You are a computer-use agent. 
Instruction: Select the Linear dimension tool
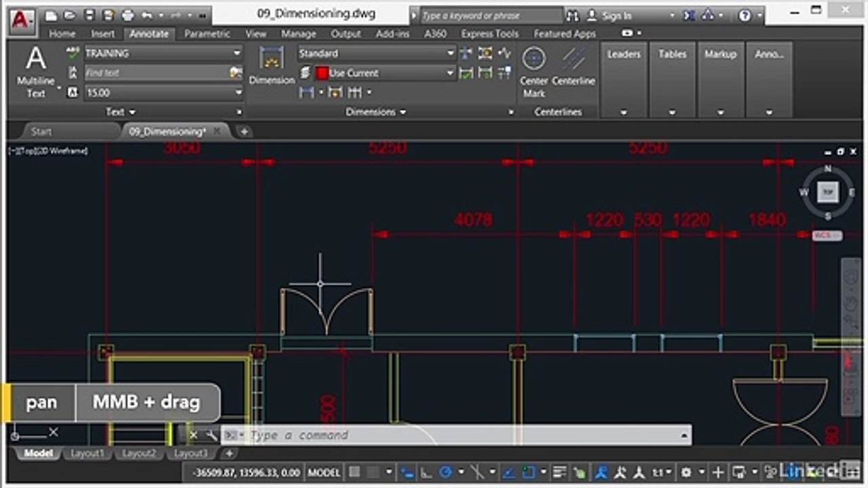coord(306,92)
